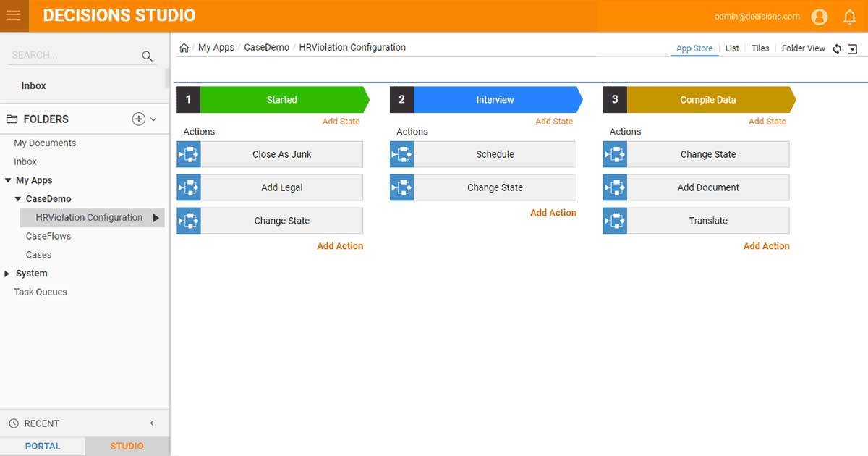This screenshot has width=868, height=456.
Task: Click the add folder plus icon
Action: pyautogui.click(x=139, y=119)
